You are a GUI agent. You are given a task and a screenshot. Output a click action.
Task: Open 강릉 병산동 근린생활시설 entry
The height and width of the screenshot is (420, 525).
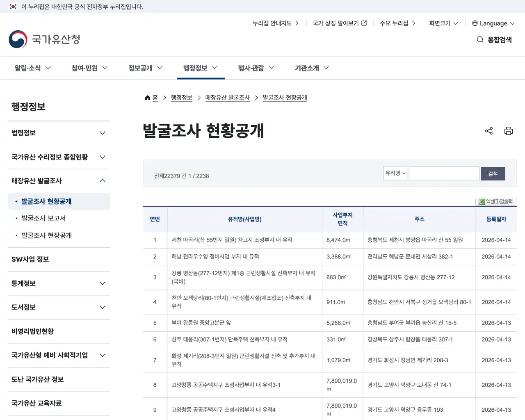244,277
